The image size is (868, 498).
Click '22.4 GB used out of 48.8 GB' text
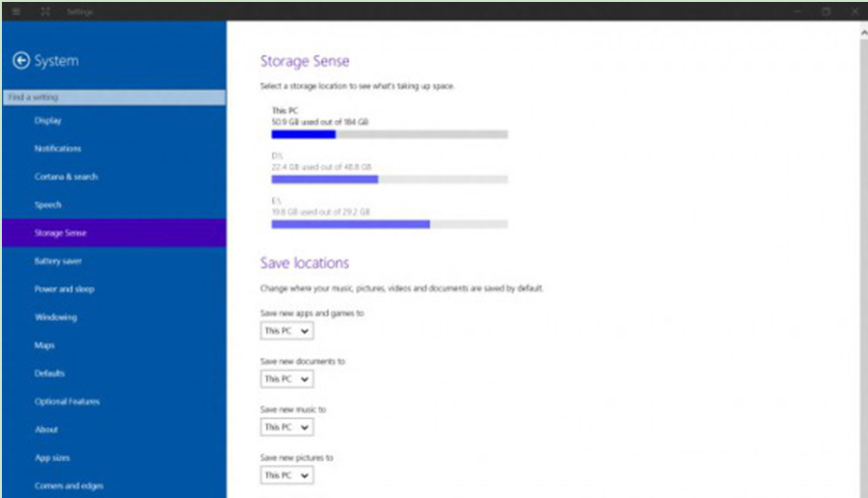tap(321, 167)
